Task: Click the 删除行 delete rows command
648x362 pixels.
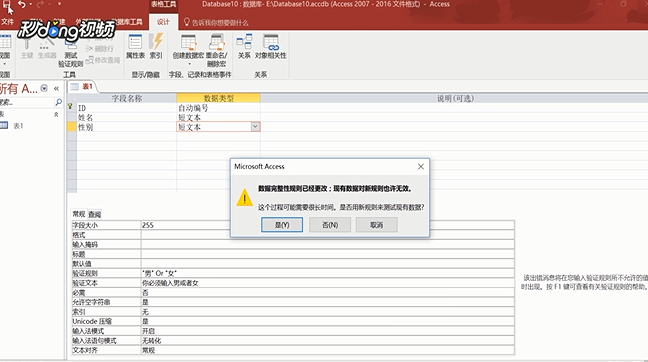Action: (x=100, y=49)
